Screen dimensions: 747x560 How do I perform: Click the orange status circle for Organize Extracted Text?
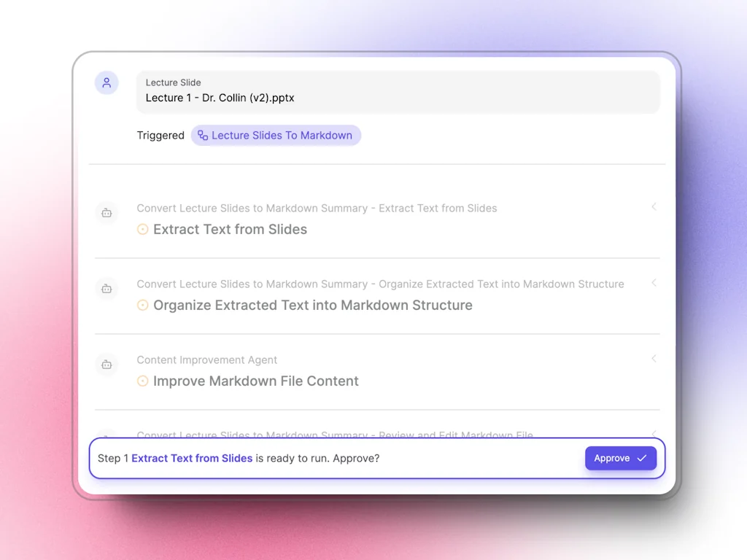tap(143, 306)
